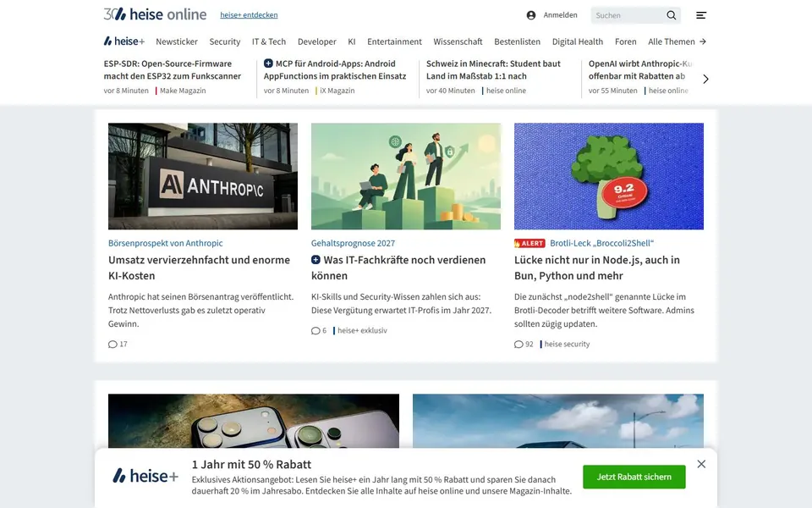Open Brotli-Leck Broccoli2Shell kicker link
Screen dimensions: 812x508
[601, 243]
